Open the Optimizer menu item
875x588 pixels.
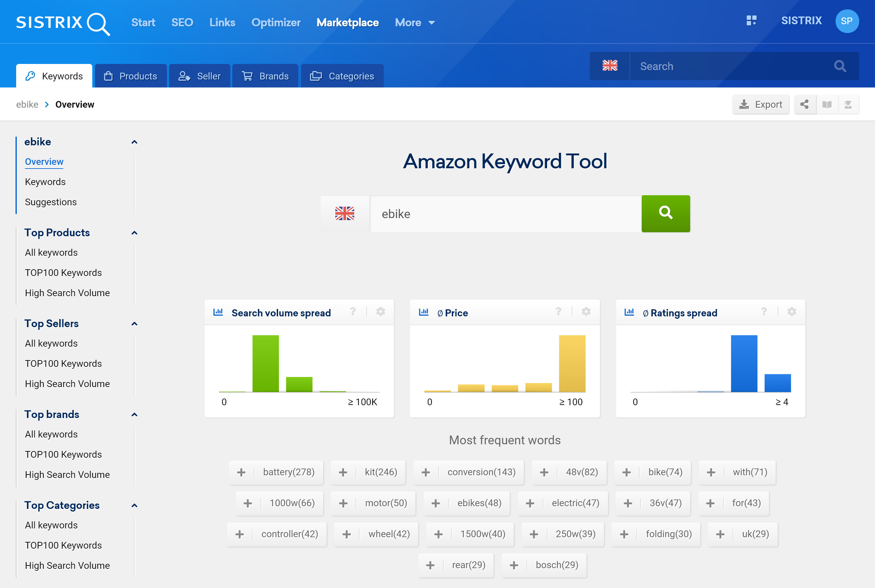tap(276, 23)
